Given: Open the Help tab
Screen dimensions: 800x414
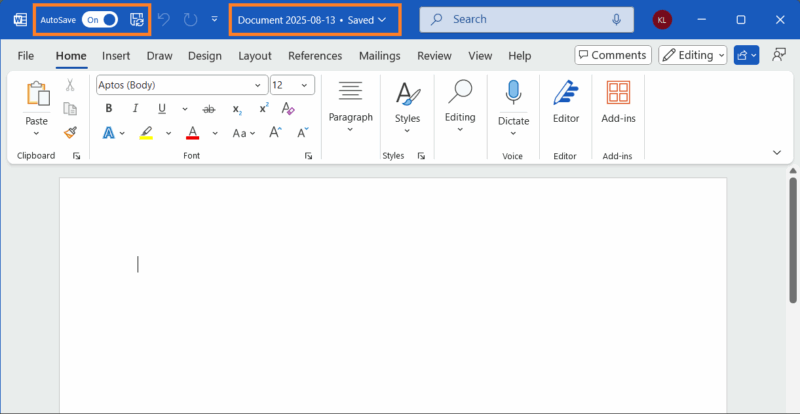Looking at the screenshot, I should coord(519,56).
